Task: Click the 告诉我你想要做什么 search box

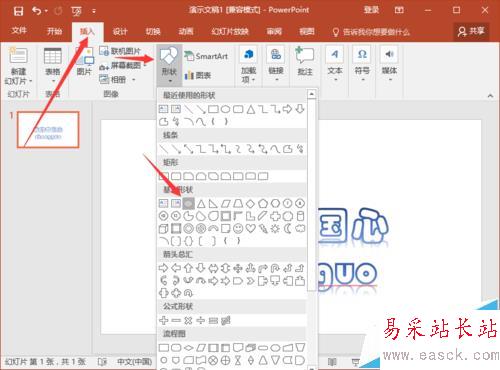Action: coord(371,32)
